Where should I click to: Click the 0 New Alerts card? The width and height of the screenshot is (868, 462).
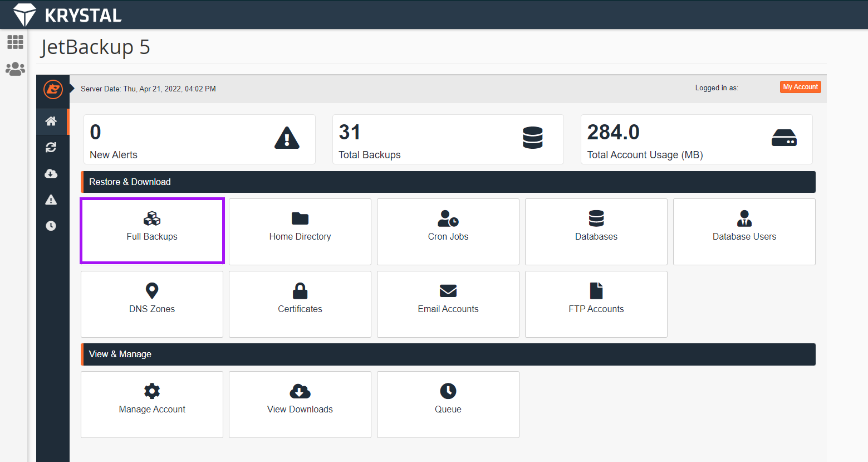[x=199, y=139]
